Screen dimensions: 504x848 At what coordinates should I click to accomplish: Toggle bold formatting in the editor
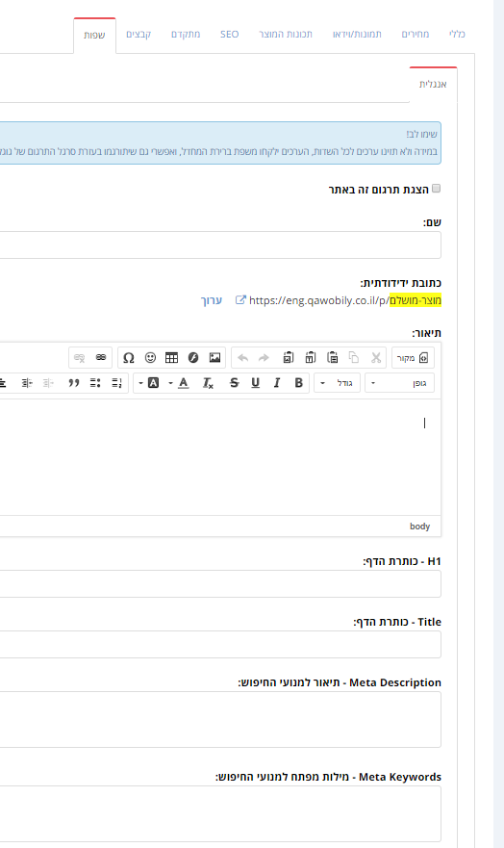coord(299,383)
